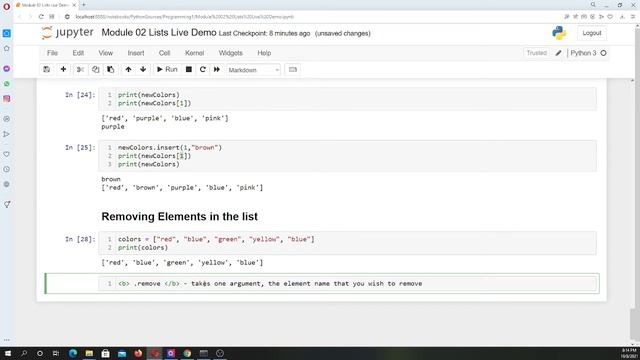Open WhatsApp in Opera sidebar

(7, 84)
